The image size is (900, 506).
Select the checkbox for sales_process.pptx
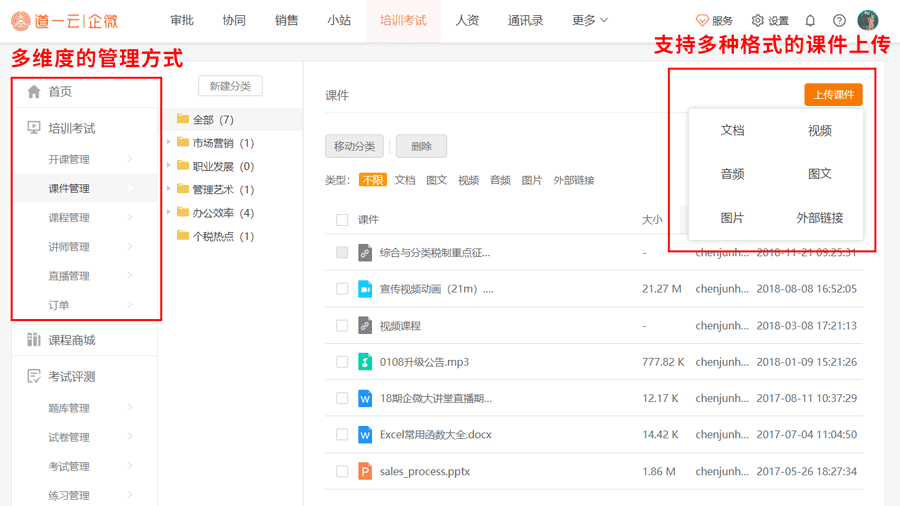pos(342,471)
